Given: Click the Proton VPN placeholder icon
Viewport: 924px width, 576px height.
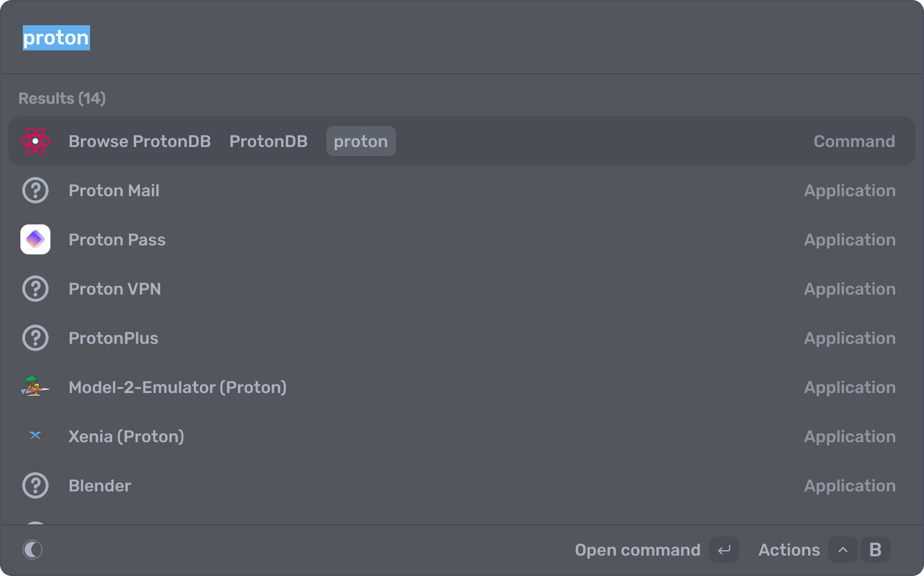Looking at the screenshot, I should [x=35, y=289].
